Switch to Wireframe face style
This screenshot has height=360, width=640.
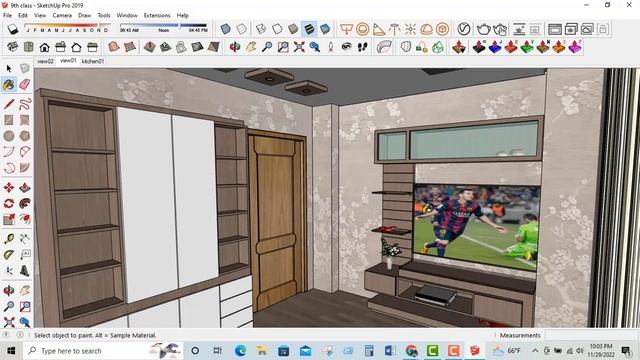261,29
